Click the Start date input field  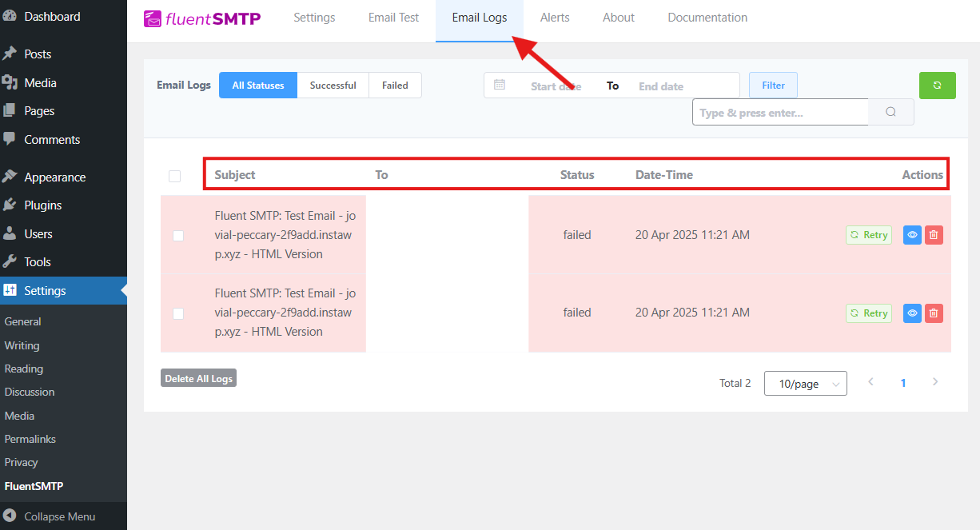[x=556, y=86]
